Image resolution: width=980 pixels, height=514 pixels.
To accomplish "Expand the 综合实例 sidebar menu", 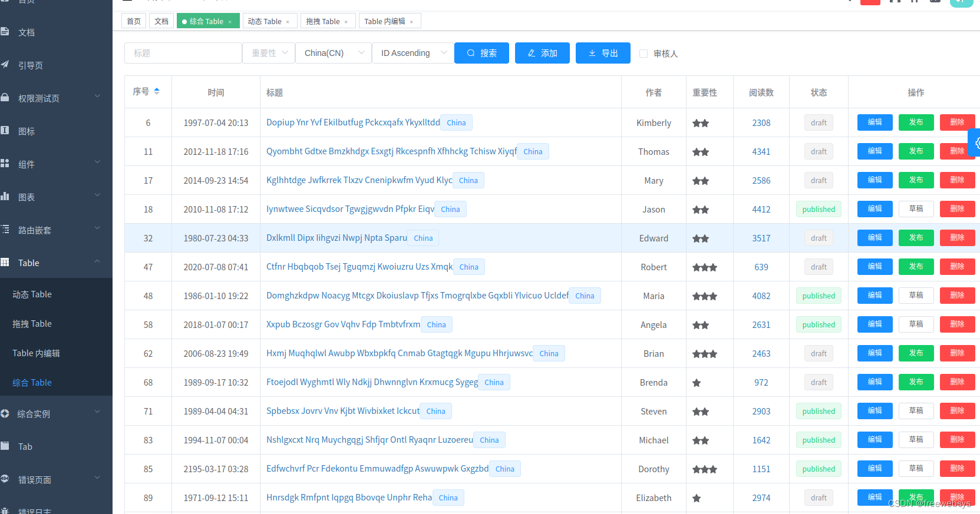I will click(98, 412).
